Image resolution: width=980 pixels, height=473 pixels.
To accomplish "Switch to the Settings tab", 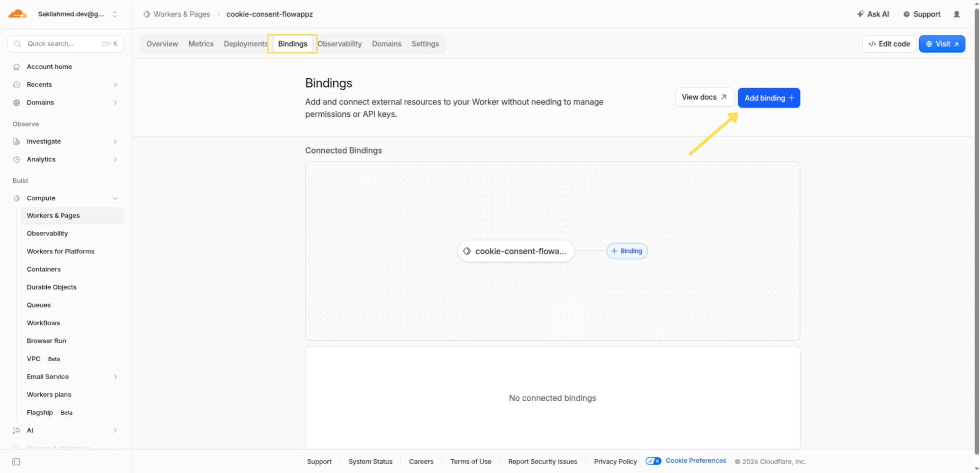I will (x=425, y=44).
